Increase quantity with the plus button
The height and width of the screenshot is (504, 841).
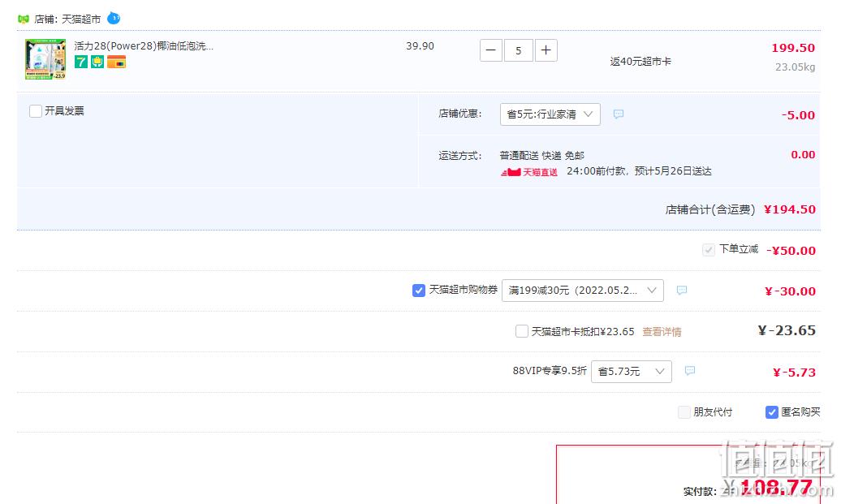click(x=546, y=50)
